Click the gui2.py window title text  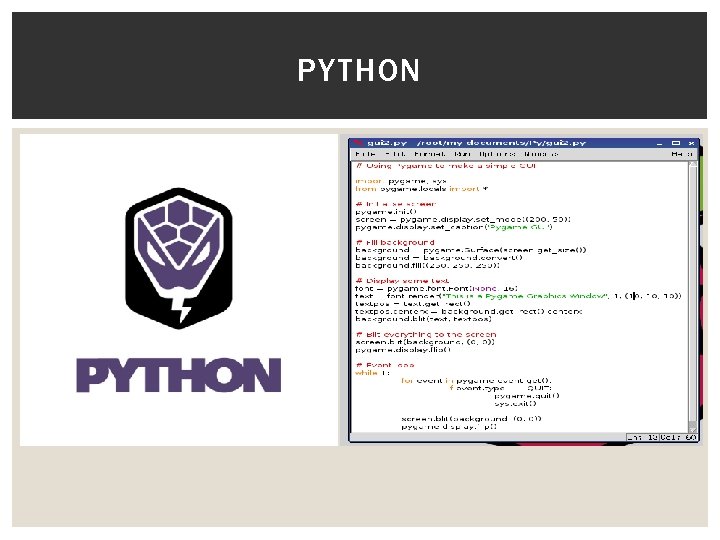point(477,143)
